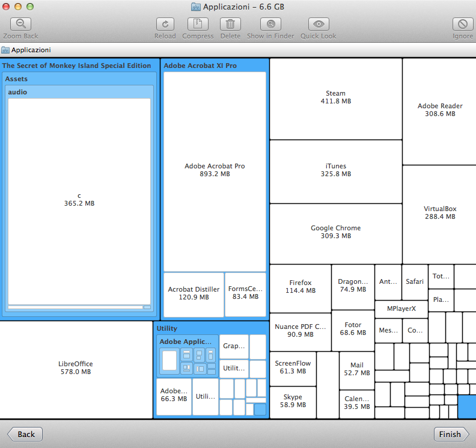This screenshot has width=476, height=448.
Task: Click the Zoom Back toolbar icon
Action: (x=20, y=24)
